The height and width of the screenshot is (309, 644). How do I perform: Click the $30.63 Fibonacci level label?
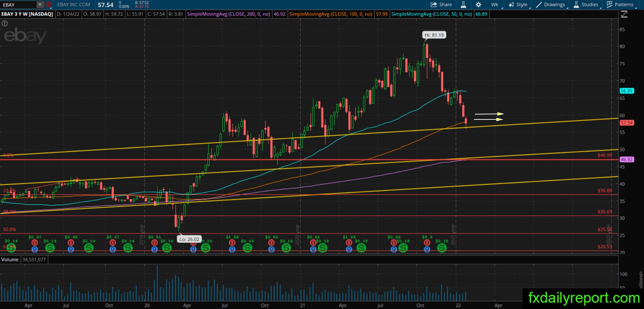[x=605, y=212]
